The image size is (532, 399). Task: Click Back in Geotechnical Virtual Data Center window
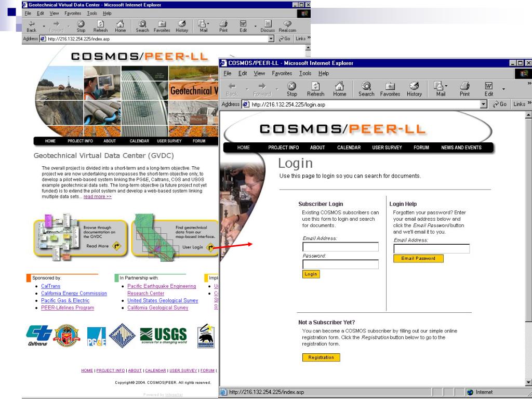[31, 26]
